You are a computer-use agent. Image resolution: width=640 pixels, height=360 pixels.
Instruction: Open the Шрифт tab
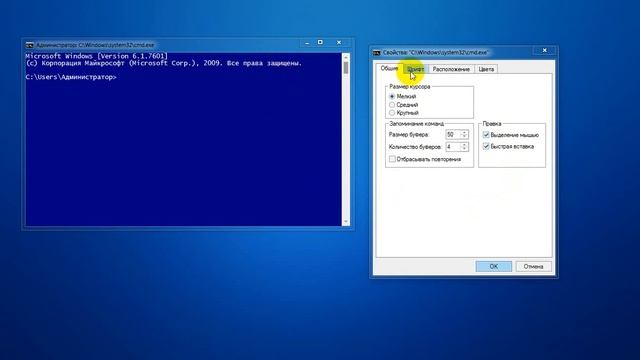[x=415, y=69]
